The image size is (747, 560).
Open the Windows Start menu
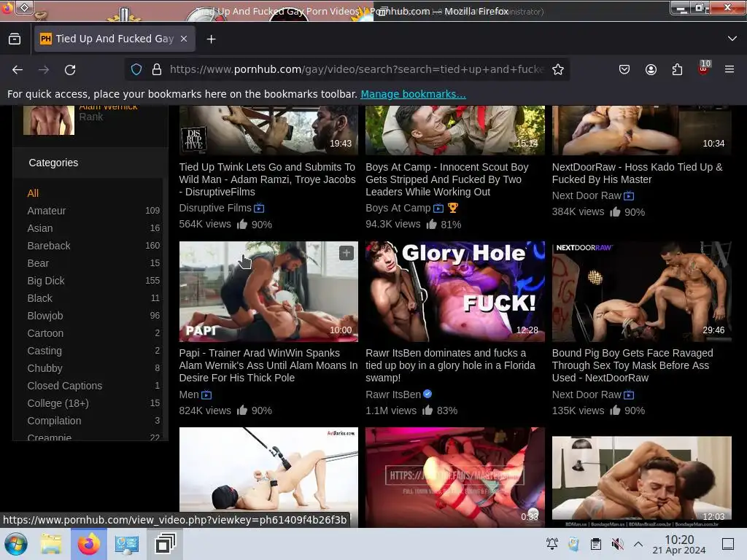point(16,544)
